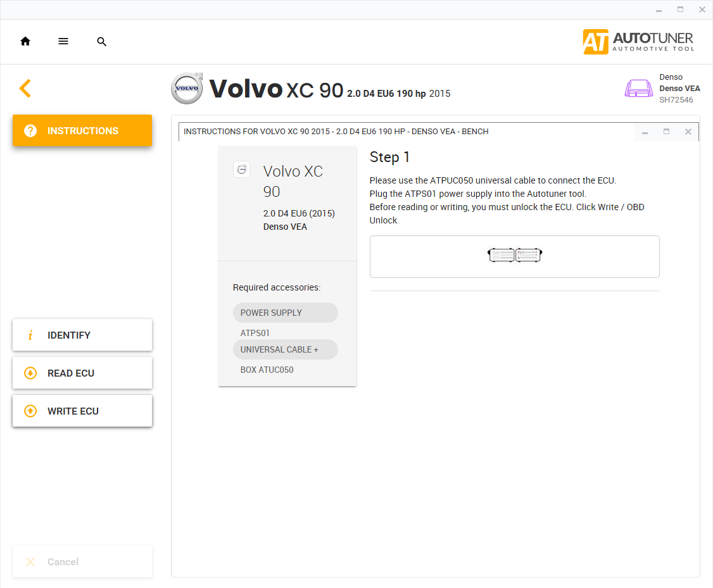
Task: Open the hamburger menu
Action: [63, 42]
